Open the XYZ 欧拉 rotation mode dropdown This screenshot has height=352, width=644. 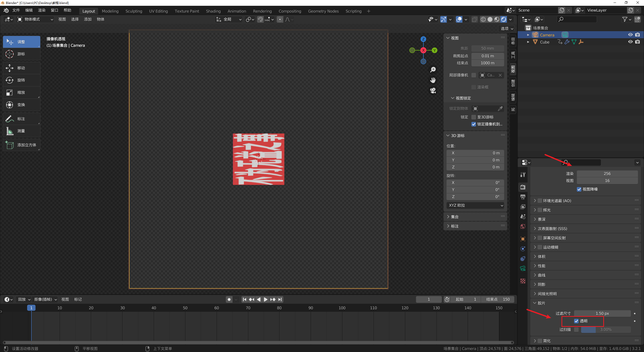tap(475, 205)
